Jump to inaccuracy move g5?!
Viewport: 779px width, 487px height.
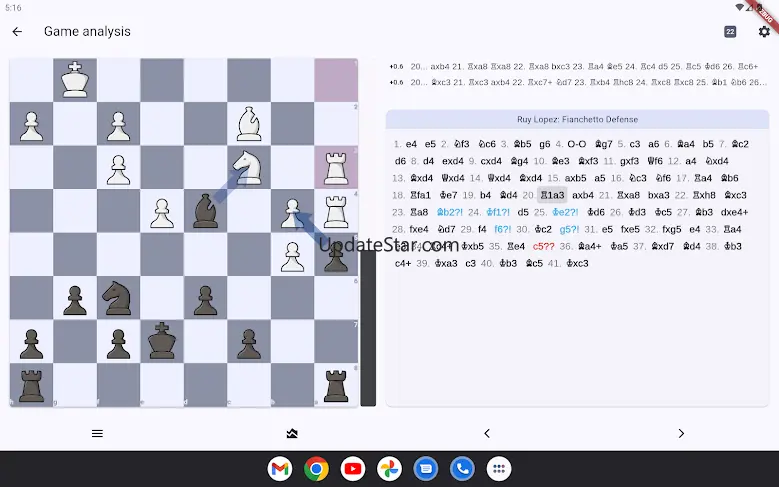tap(569, 229)
